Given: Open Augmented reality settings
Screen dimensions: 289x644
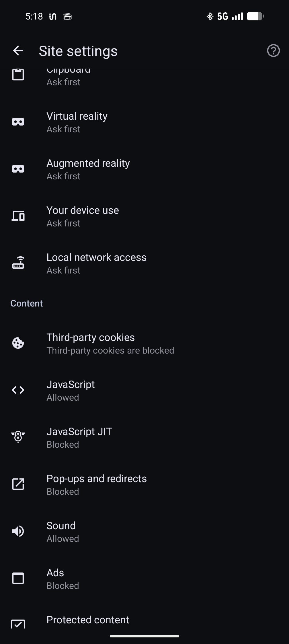Looking at the screenshot, I should 88,169.
